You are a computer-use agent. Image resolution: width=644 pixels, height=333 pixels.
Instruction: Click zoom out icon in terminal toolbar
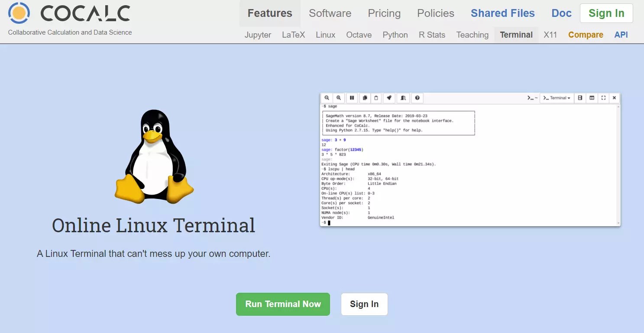click(327, 98)
